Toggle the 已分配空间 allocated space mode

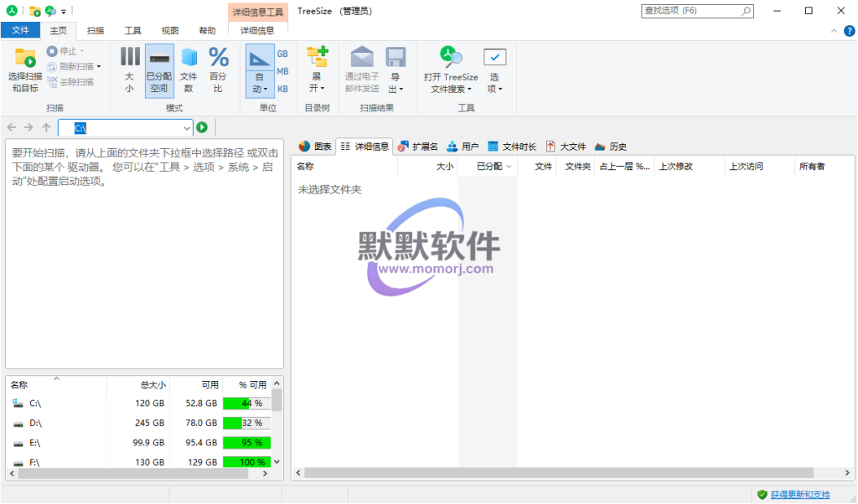[x=158, y=58]
